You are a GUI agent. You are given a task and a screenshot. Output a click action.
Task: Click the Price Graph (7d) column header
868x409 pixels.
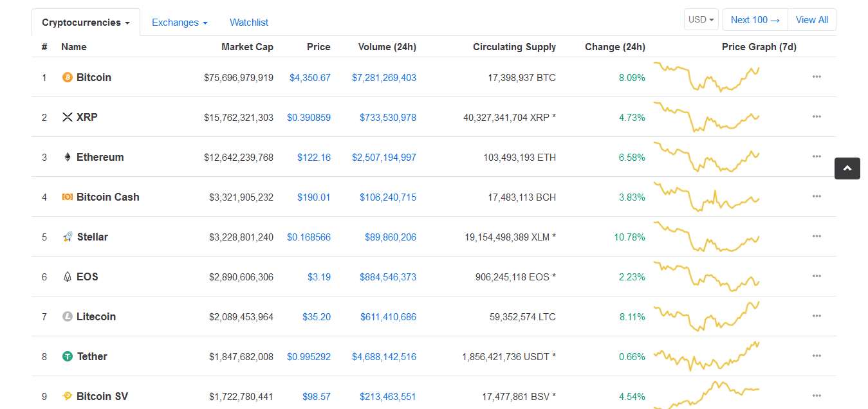point(759,47)
